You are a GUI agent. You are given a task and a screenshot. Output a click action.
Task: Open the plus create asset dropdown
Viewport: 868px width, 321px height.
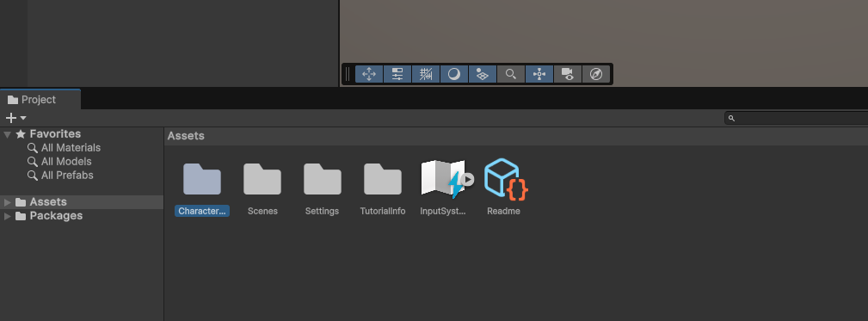click(x=15, y=118)
